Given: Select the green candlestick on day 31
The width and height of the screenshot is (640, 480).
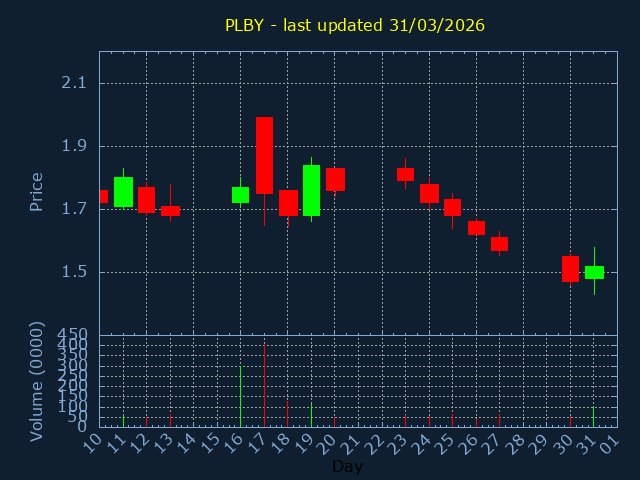Looking at the screenshot, I should pos(594,272).
